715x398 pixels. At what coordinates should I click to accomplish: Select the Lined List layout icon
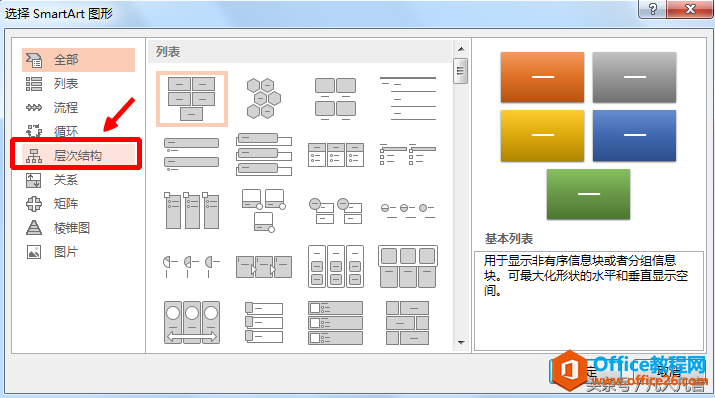[x=408, y=98]
